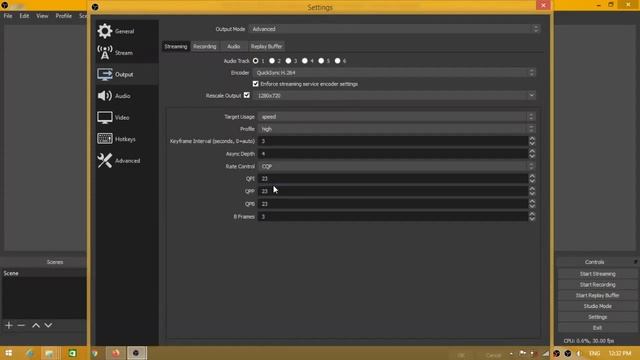Add a new scene with plus icon

(x=9, y=325)
